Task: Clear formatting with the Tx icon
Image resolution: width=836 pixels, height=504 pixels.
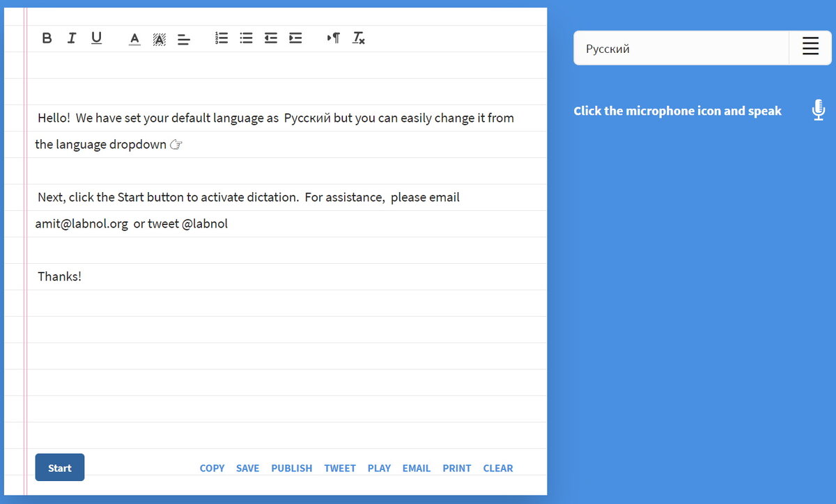Action: tap(358, 38)
